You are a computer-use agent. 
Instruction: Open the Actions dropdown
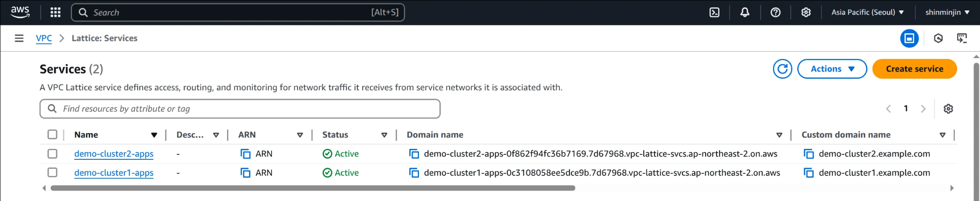(832, 69)
